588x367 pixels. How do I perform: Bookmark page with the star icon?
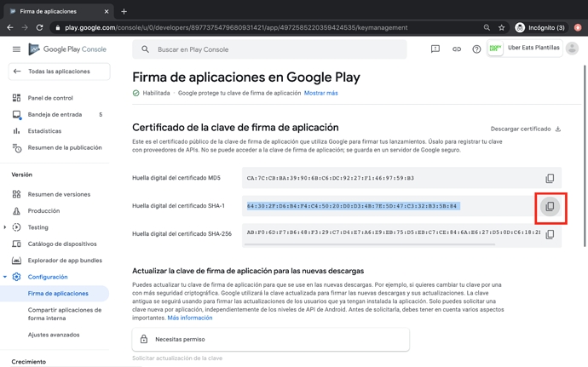coord(501,27)
